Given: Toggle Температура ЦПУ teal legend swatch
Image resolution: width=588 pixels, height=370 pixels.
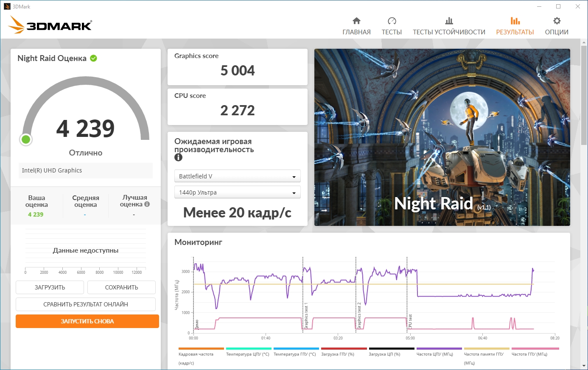Looking at the screenshot, I should pyautogui.click(x=249, y=349).
